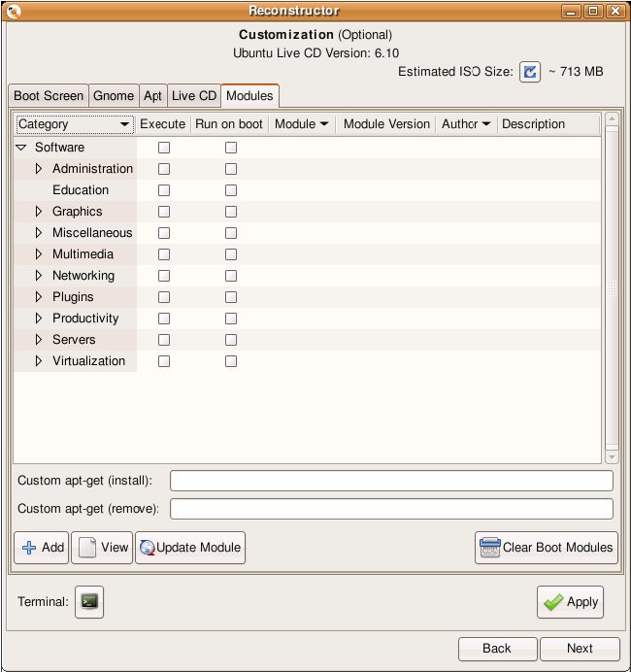Screen dimensions: 631x672
Task: Sort by the Author column header
Action: click(x=466, y=124)
